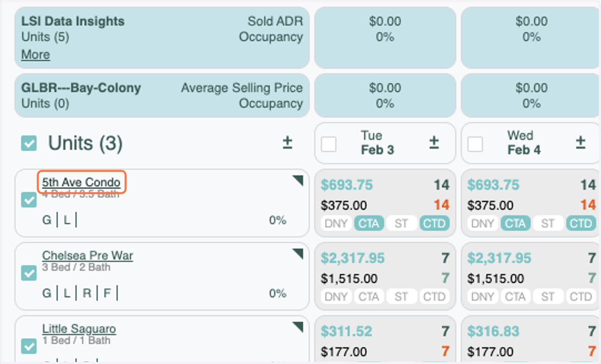The width and height of the screenshot is (601, 364).
Task: Select $1,515.00 rate for Chelsea Pre War Feb 4
Action: pyautogui.click(x=496, y=278)
